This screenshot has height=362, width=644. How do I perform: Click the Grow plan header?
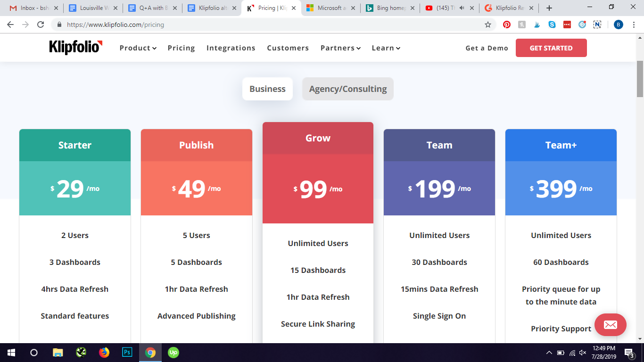click(318, 138)
